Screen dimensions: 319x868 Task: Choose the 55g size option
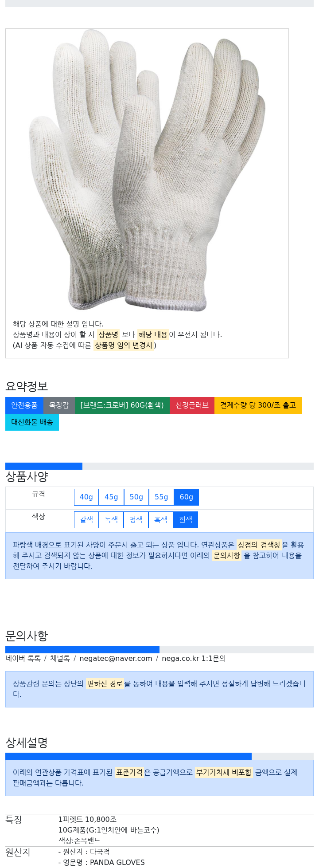(161, 497)
